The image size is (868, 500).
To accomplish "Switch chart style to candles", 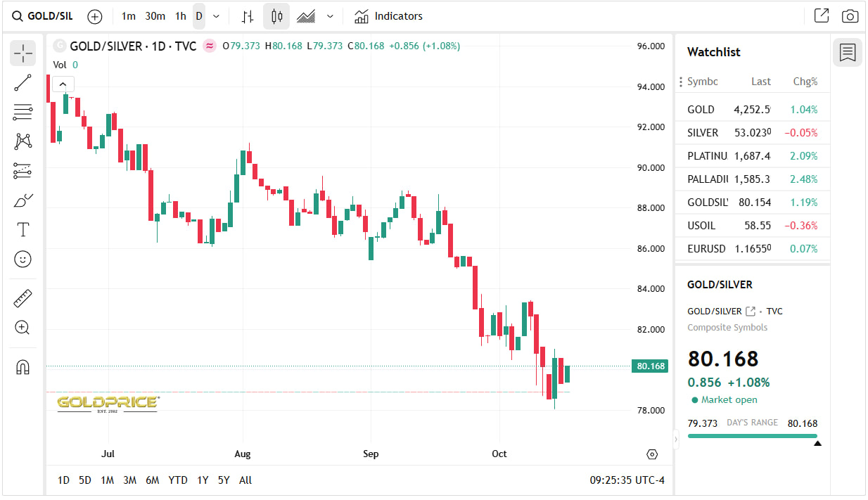I will point(276,16).
